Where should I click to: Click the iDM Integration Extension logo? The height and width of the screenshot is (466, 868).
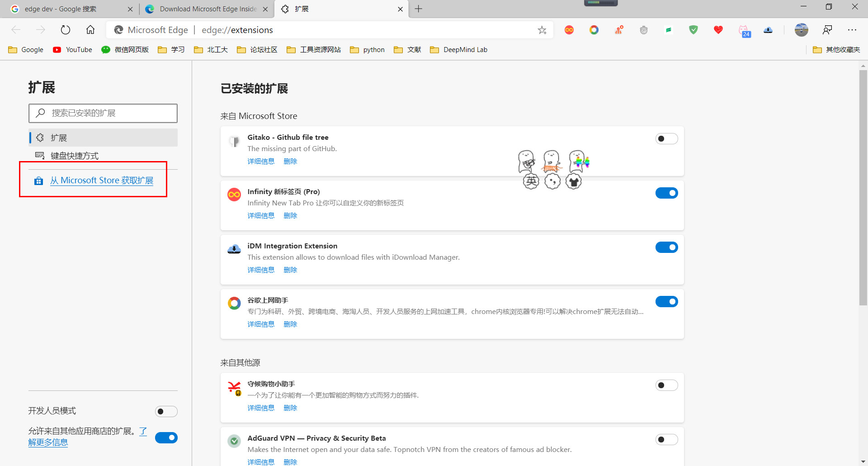point(234,249)
